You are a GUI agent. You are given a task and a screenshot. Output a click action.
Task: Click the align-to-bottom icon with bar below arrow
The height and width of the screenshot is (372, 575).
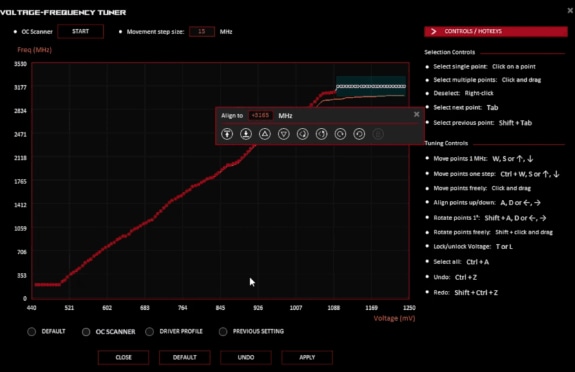pos(246,134)
